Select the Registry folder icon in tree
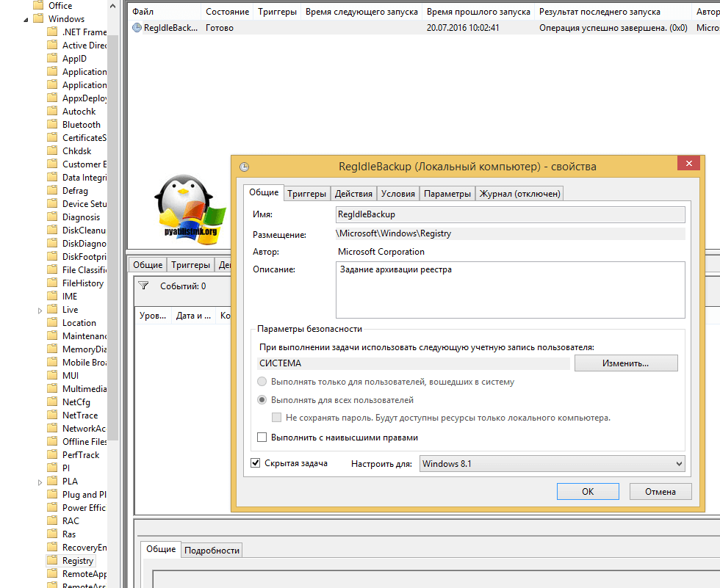The height and width of the screenshot is (588, 720). click(x=52, y=560)
